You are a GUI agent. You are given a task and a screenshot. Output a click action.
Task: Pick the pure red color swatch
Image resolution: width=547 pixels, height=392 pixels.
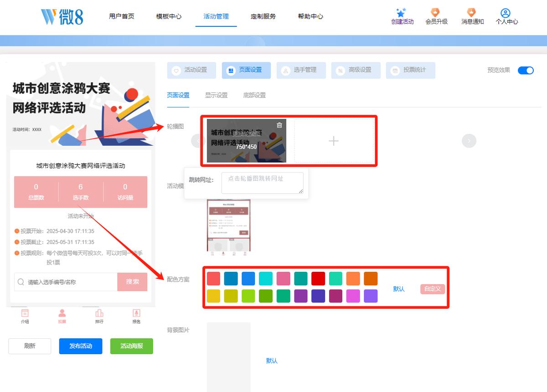point(318,279)
